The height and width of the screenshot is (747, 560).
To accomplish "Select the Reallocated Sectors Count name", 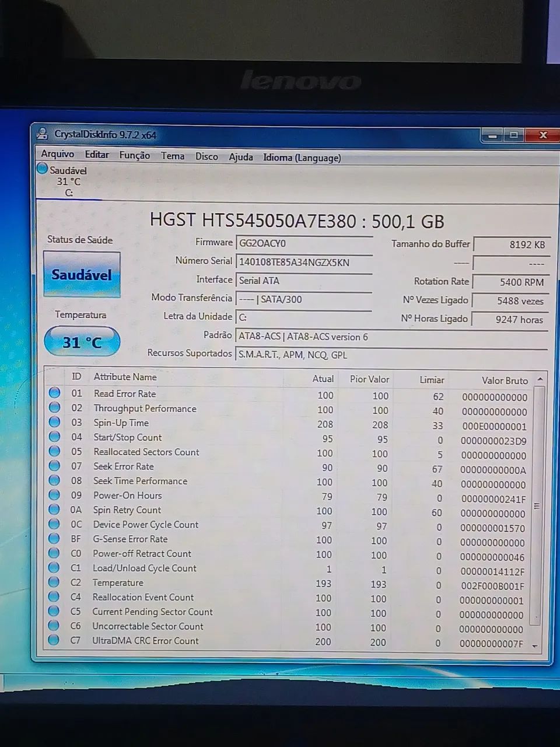I will [x=146, y=452].
